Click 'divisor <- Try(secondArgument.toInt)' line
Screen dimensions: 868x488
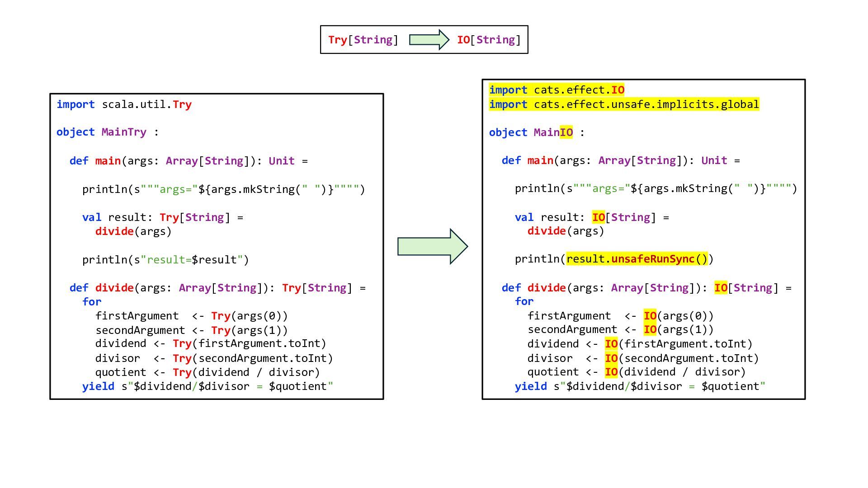(214, 358)
